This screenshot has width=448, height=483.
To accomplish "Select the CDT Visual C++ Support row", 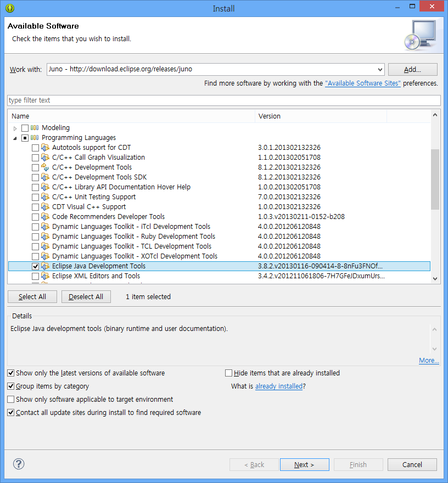I will (220, 207).
